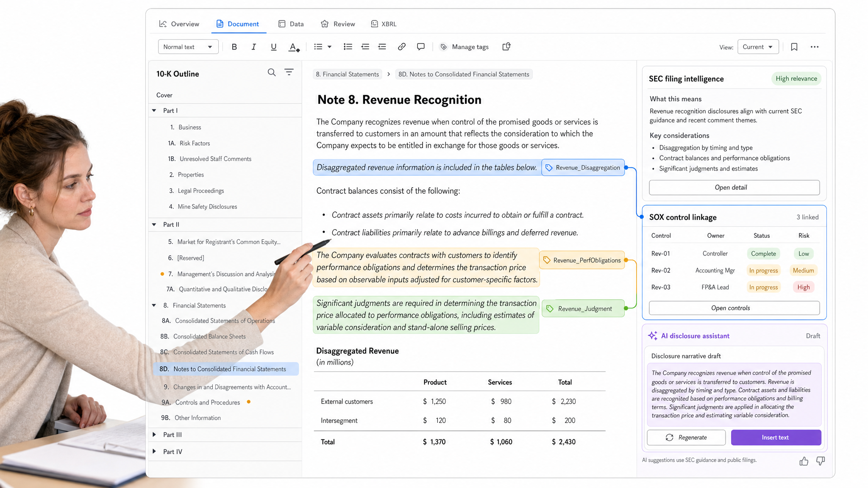Click the copy/export icon after Manage tags
This screenshot has height=488, width=868.
[x=506, y=47]
